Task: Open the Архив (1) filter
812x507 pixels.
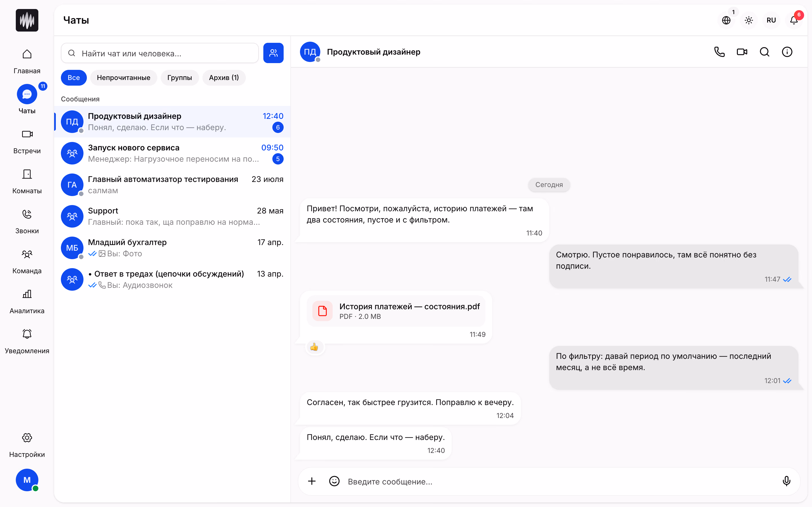Action: point(224,78)
